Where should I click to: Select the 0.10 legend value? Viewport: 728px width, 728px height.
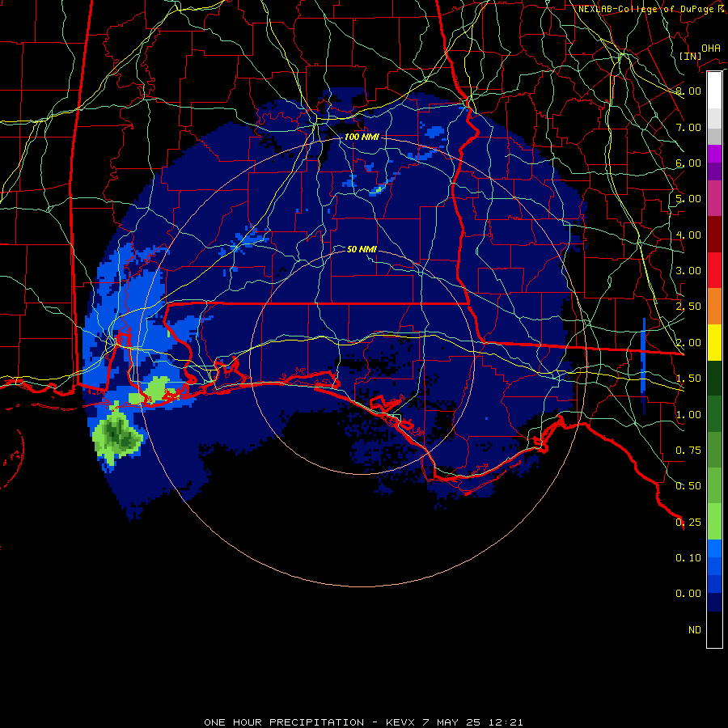pyautogui.click(x=688, y=558)
